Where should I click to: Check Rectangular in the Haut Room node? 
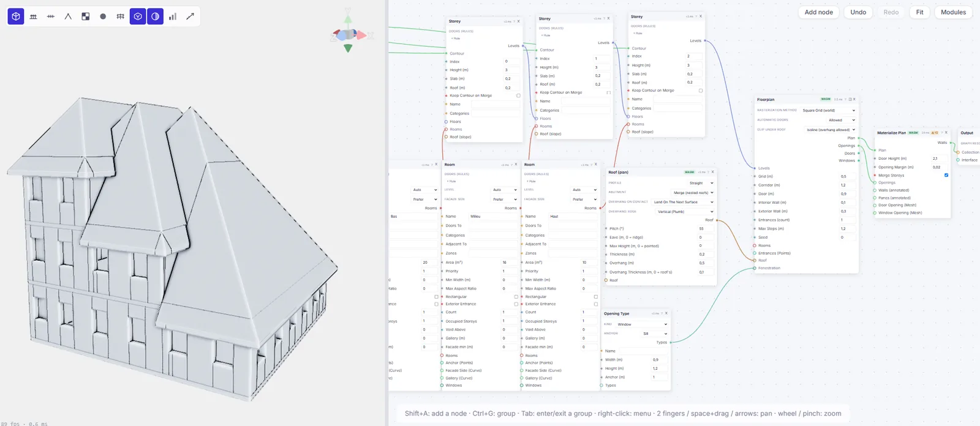(596, 297)
